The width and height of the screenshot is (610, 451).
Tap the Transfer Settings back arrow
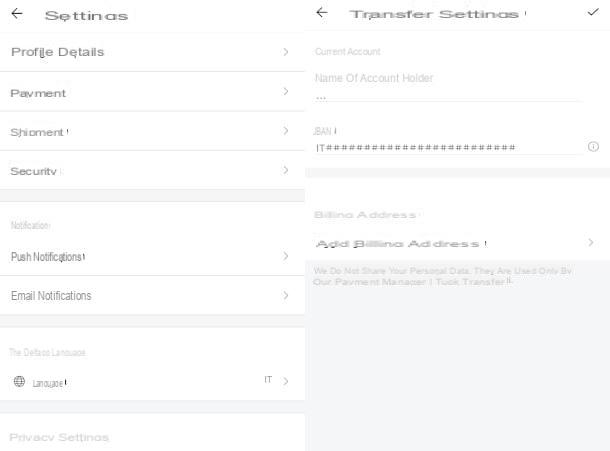[322, 12]
